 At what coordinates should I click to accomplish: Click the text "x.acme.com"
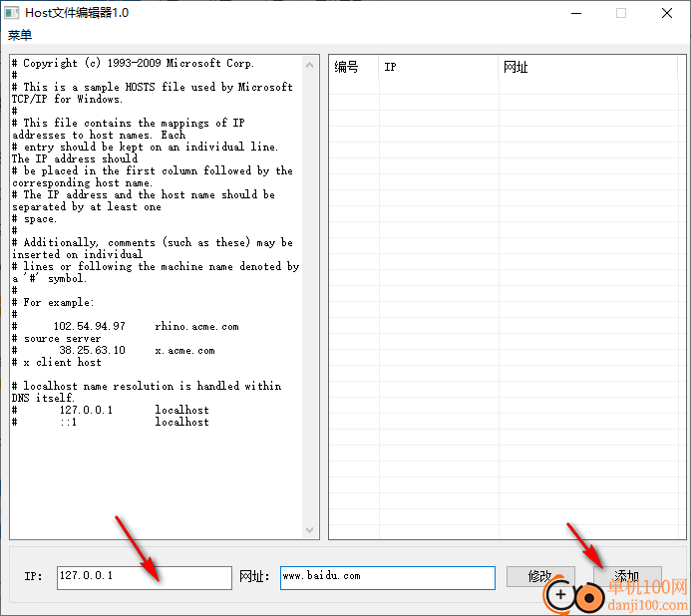point(185,350)
